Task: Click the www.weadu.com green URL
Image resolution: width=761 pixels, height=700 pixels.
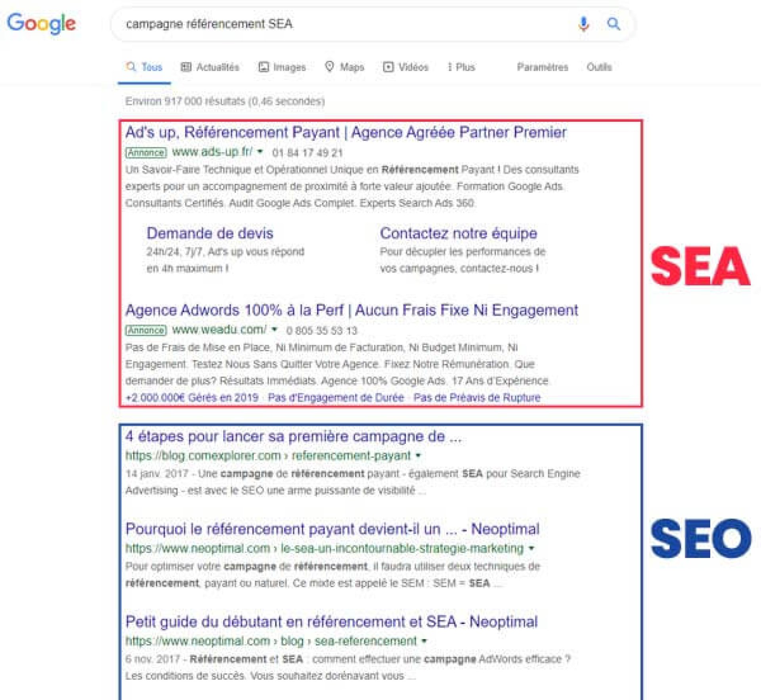Action: pyautogui.click(x=219, y=330)
